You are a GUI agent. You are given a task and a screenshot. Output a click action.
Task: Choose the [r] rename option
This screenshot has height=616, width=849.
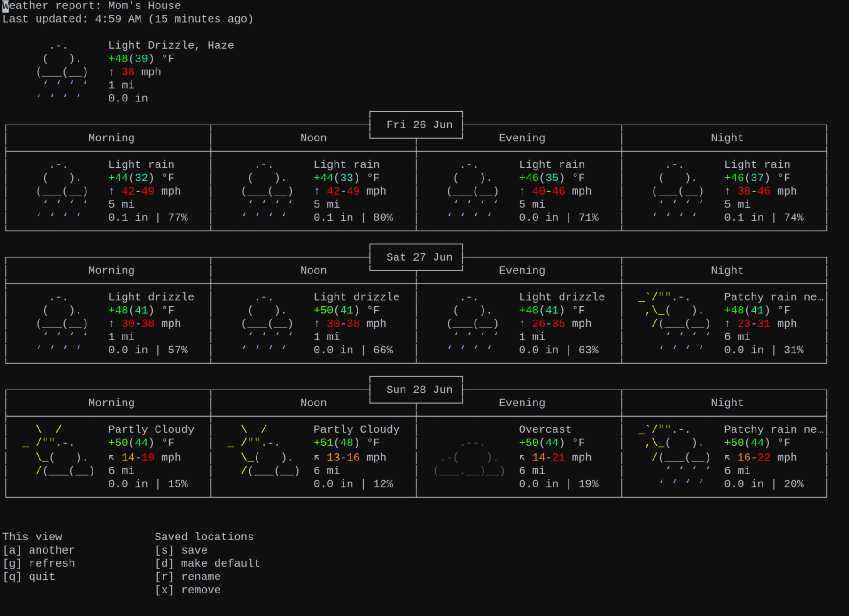click(188, 577)
